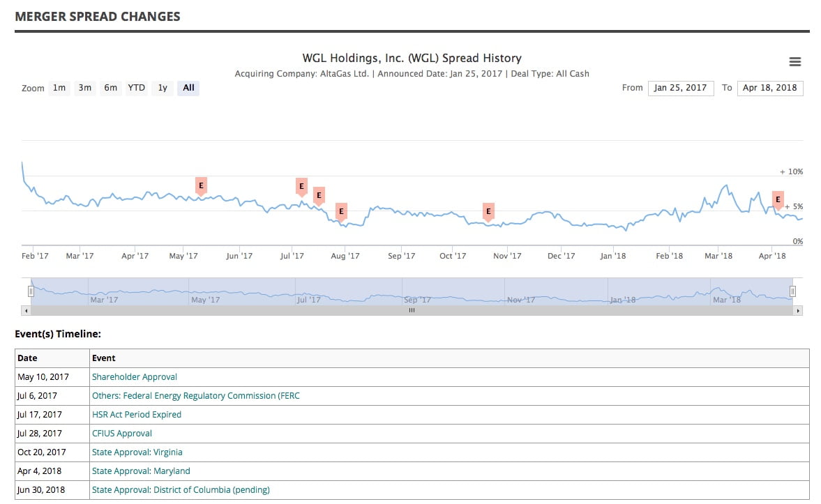Screen dimensions: 821x504
Task: Click the second E marker in mid-July
Action: [319, 195]
